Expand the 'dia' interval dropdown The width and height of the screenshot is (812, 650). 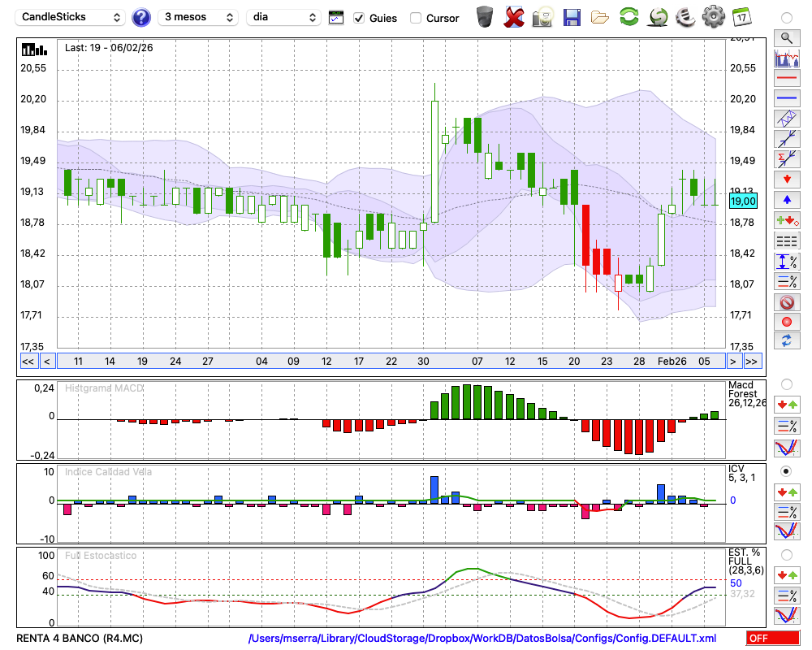(283, 17)
